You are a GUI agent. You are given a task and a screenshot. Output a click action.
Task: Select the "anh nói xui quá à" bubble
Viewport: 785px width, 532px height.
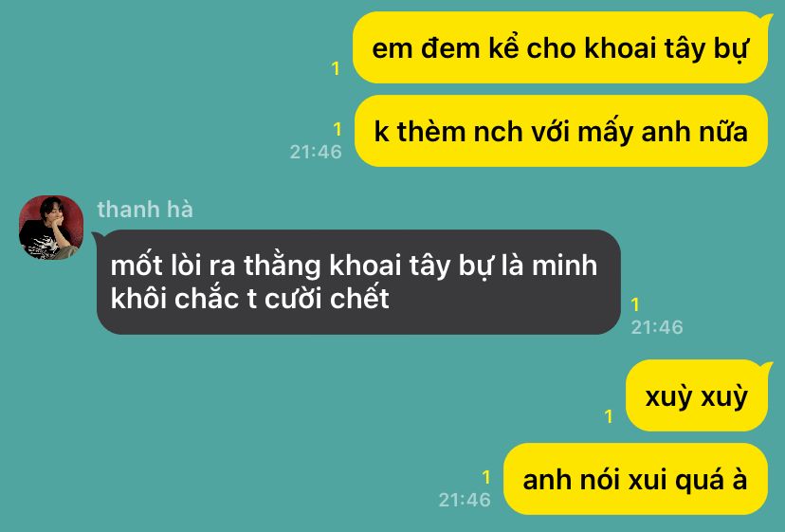click(x=635, y=478)
